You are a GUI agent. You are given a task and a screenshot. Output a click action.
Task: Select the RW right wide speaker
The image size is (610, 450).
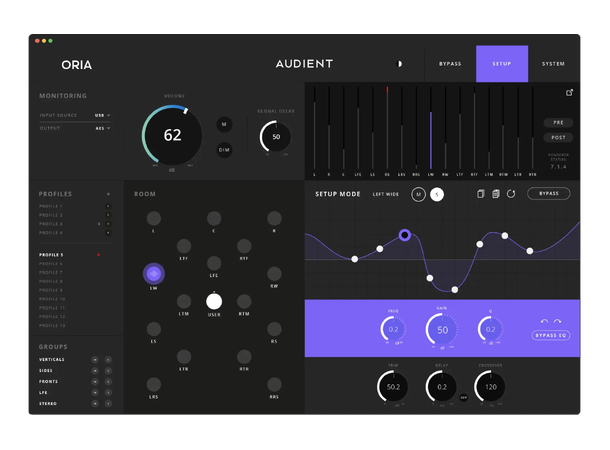(x=274, y=274)
